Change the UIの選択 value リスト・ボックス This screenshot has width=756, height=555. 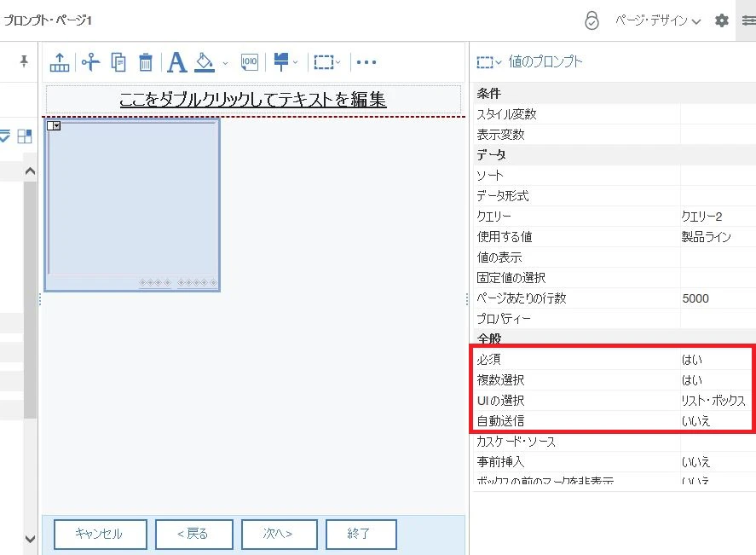point(713,401)
